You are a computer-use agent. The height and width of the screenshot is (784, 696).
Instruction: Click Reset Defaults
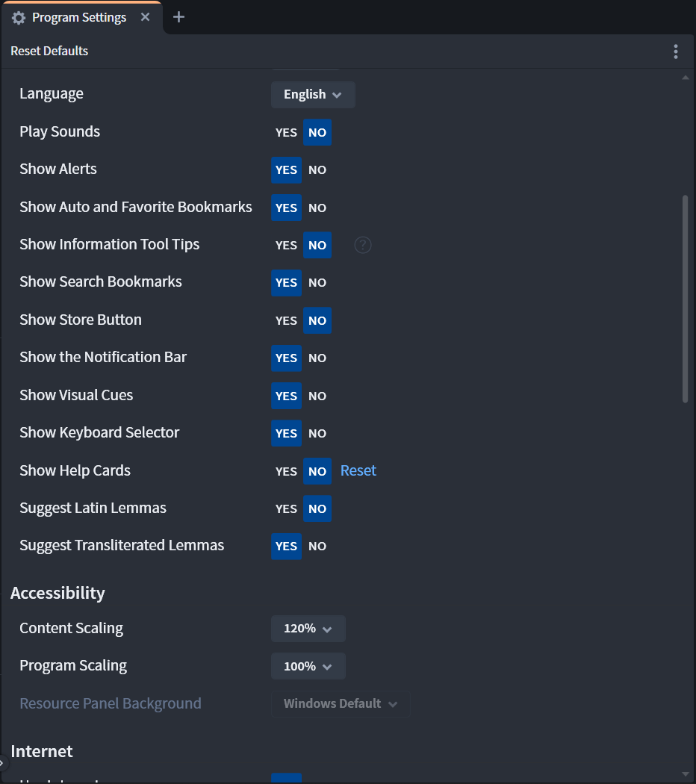click(49, 52)
